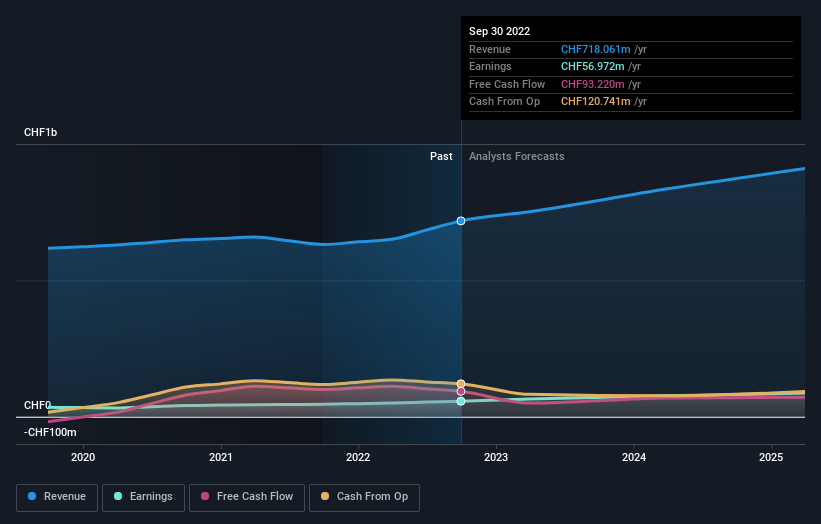821x524 pixels.
Task: Click the 2024 x-axis label
Action: click(634, 457)
